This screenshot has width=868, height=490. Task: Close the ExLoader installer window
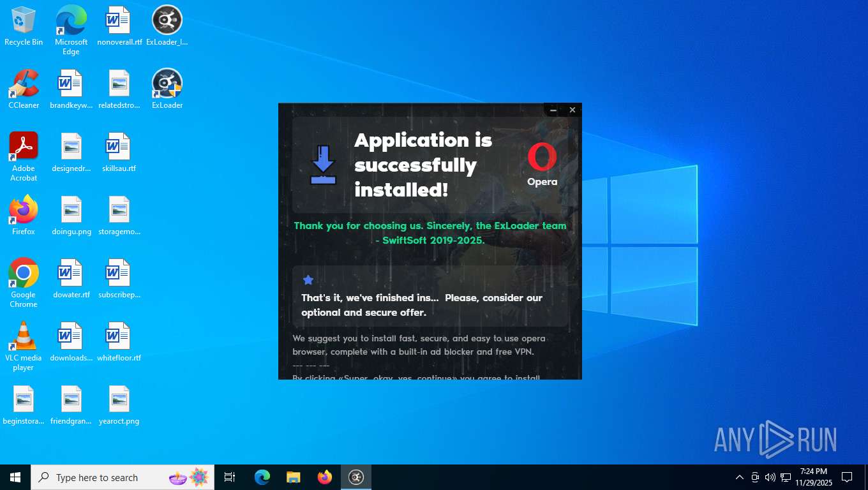[572, 110]
